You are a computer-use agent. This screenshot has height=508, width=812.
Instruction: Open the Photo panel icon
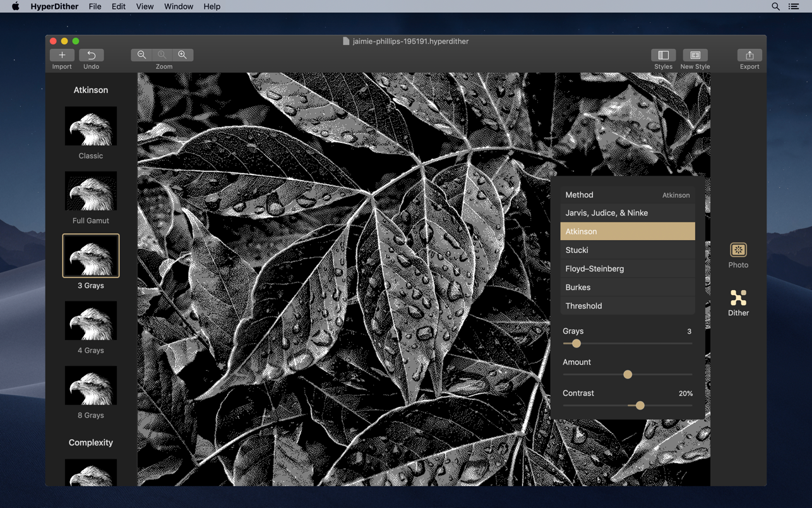point(738,250)
